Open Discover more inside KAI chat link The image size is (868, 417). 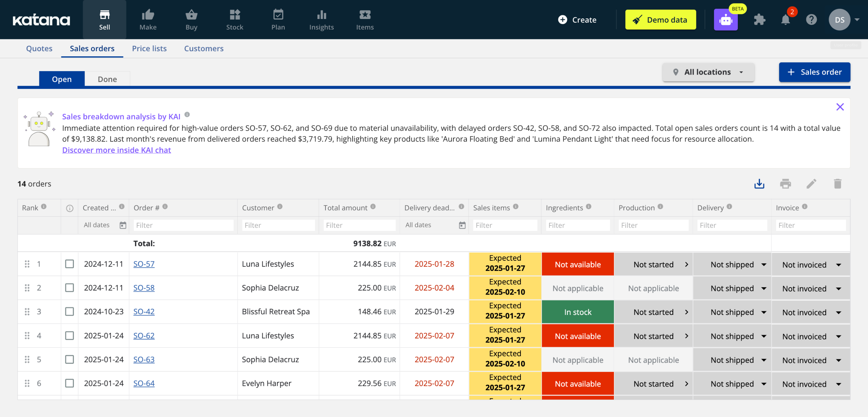(x=116, y=150)
